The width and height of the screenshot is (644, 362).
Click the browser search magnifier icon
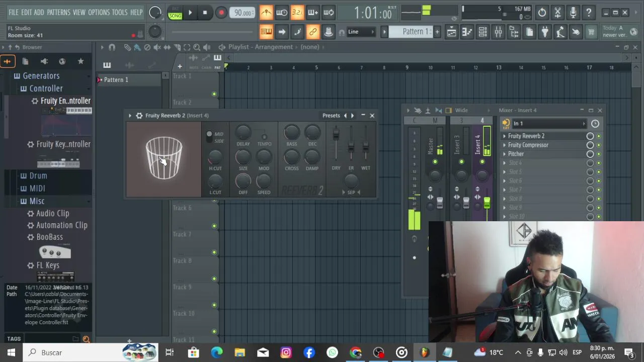point(86,339)
